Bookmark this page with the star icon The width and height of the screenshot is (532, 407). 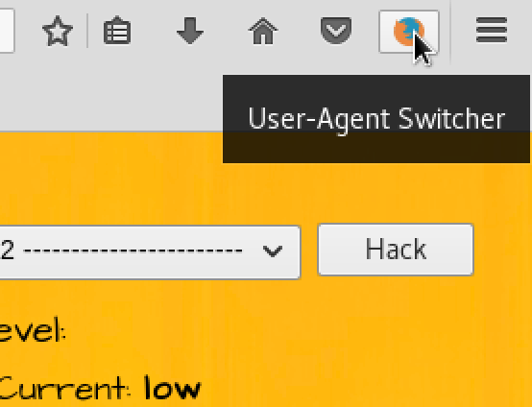tap(58, 31)
